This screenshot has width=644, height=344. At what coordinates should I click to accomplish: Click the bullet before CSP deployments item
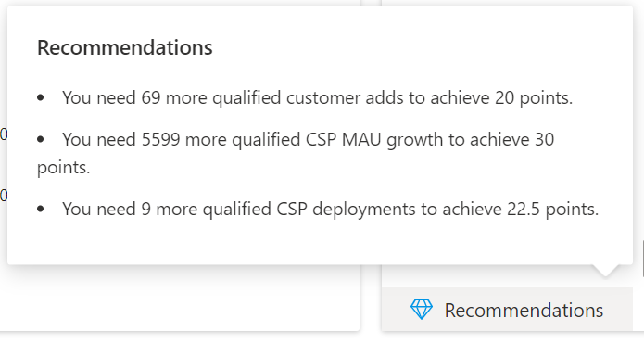pyautogui.click(x=40, y=209)
